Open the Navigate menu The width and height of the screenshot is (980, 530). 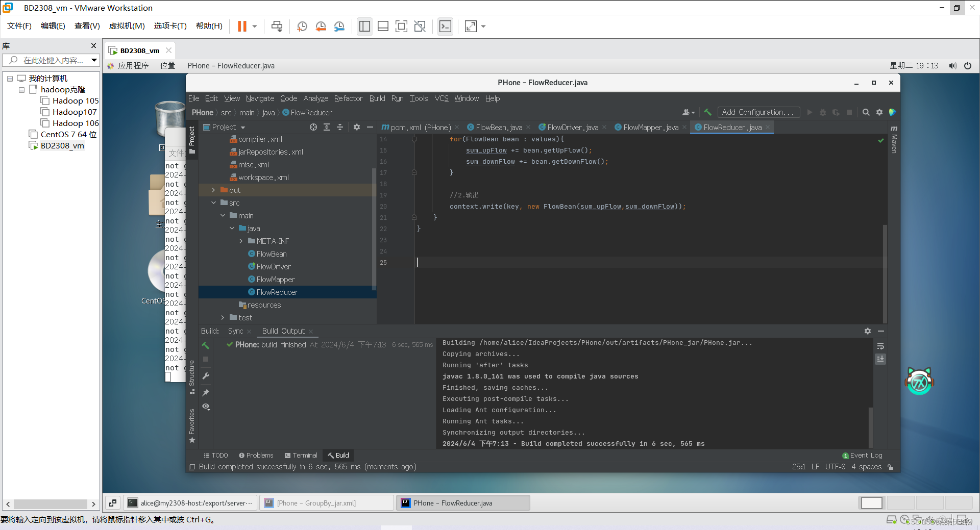click(x=260, y=98)
